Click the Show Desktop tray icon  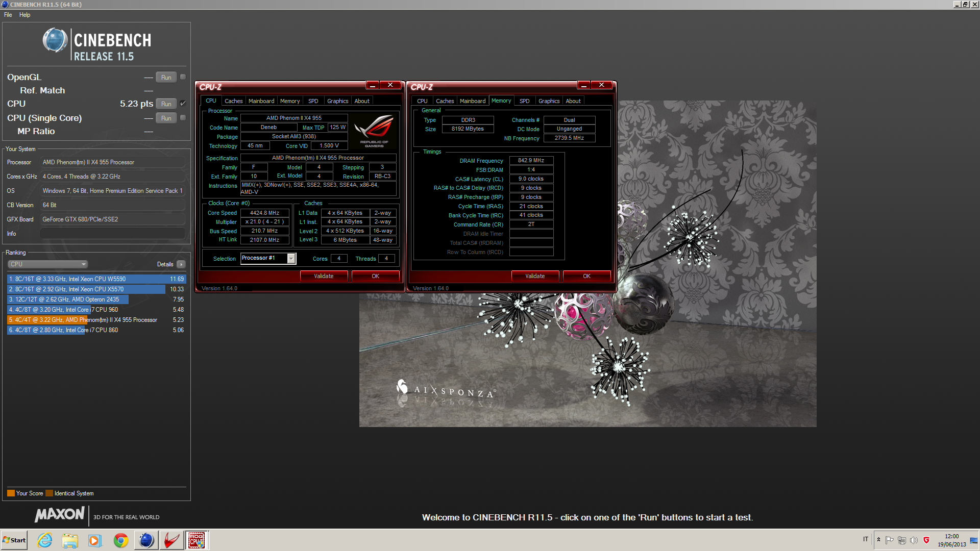[x=974, y=540]
